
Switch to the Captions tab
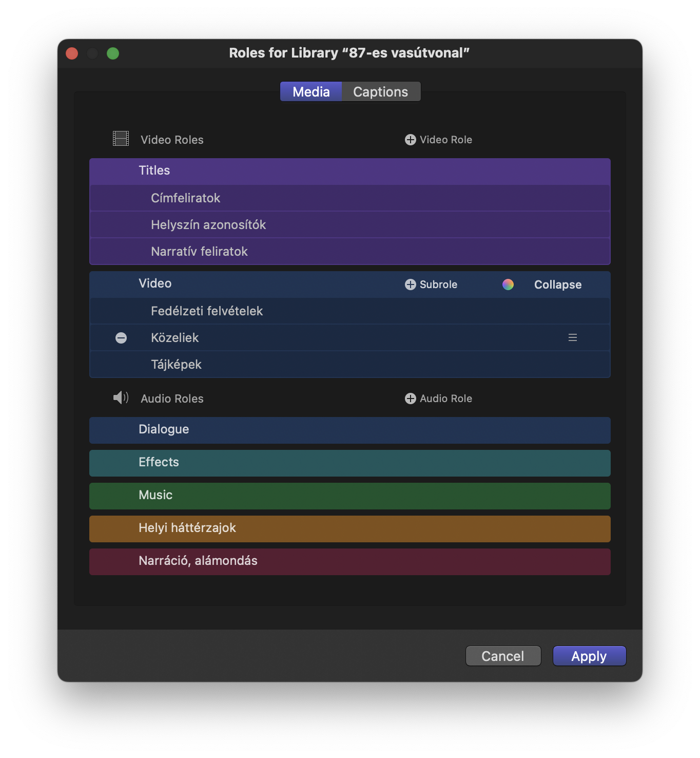point(381,92)
